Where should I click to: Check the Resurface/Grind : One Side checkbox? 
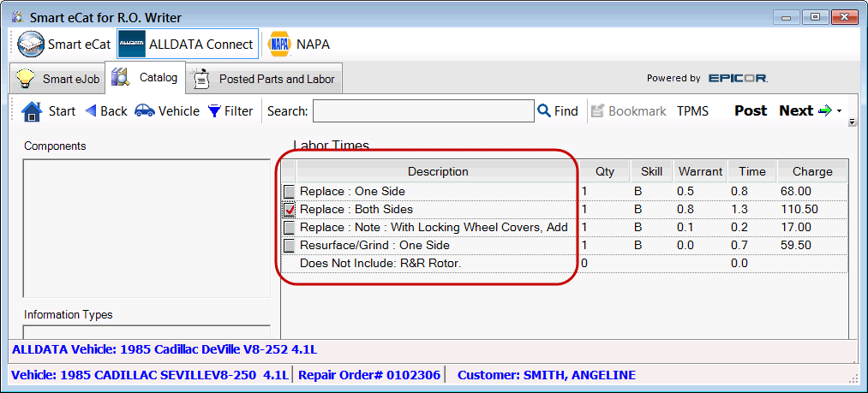click(290, 246)
